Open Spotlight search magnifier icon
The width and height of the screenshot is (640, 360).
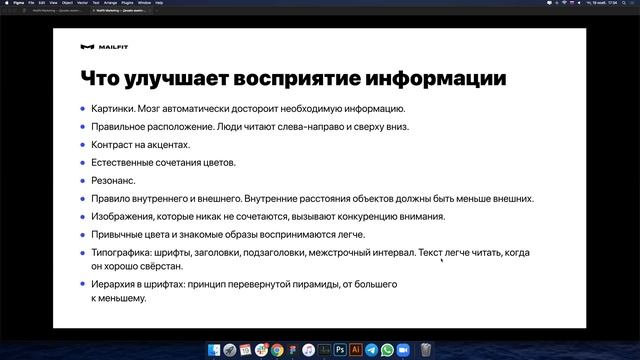click(624, 3)
